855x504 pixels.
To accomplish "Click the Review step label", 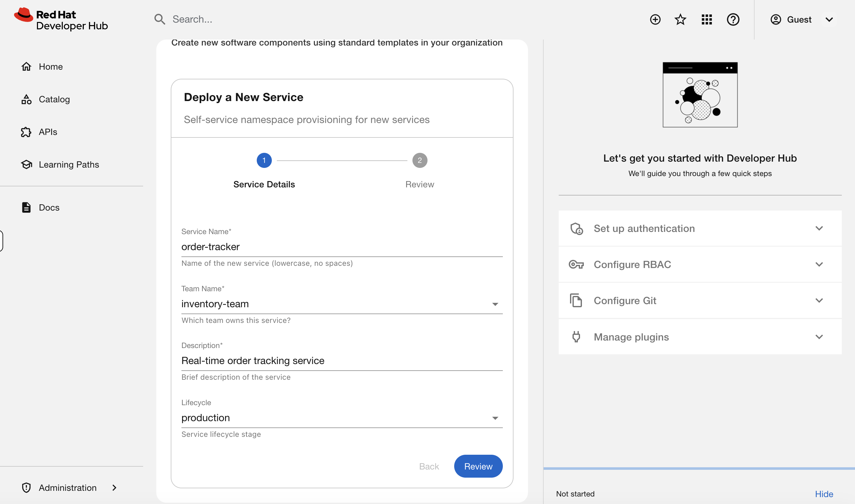I will tap(420, 185).
